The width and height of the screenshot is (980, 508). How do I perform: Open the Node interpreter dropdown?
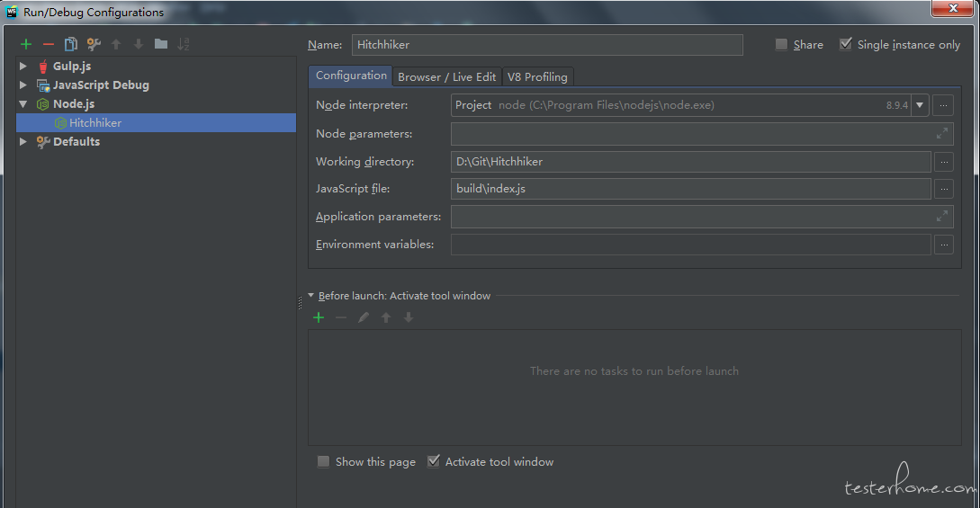point(920,105)
